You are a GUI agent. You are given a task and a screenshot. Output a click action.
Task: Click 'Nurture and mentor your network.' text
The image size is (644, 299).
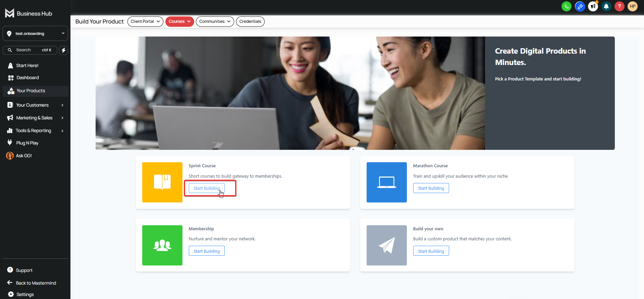[x=222, y=239]
